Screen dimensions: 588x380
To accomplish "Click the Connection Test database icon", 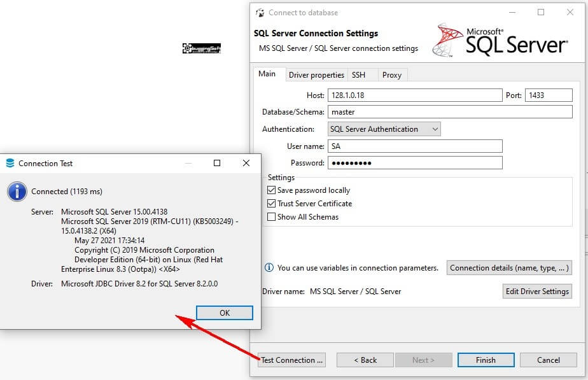I will pos(10,163).
